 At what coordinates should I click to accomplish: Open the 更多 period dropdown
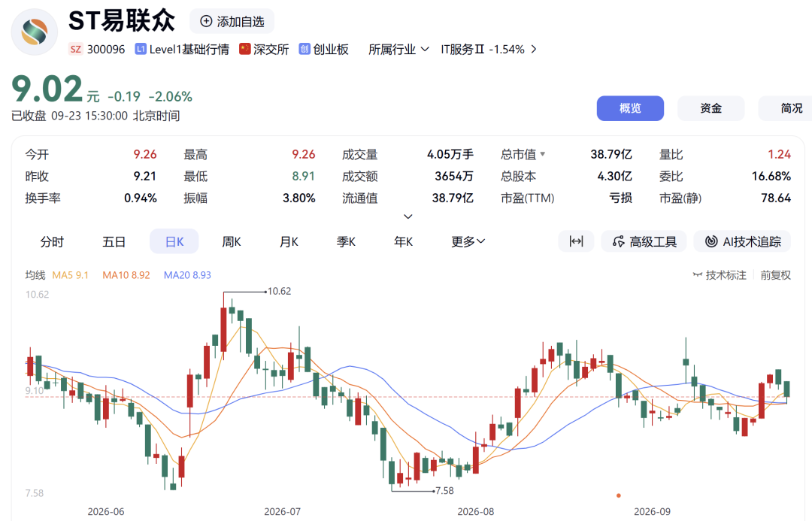468,241
